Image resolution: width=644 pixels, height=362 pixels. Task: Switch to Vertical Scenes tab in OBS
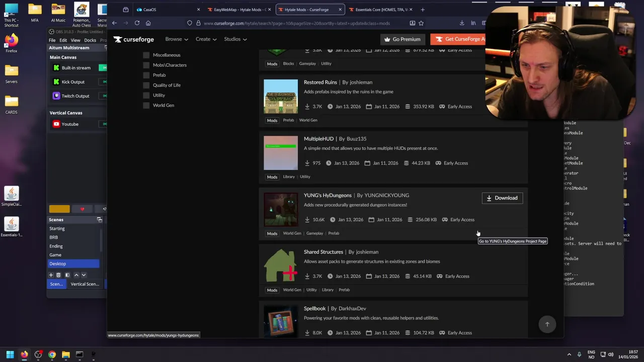tap(85, 284)
